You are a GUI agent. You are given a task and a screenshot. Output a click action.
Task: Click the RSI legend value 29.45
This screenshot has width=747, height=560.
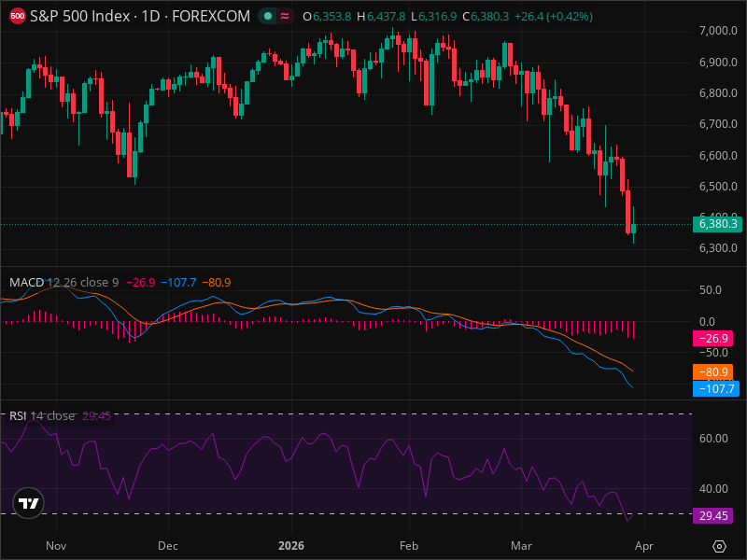[96, 415]
